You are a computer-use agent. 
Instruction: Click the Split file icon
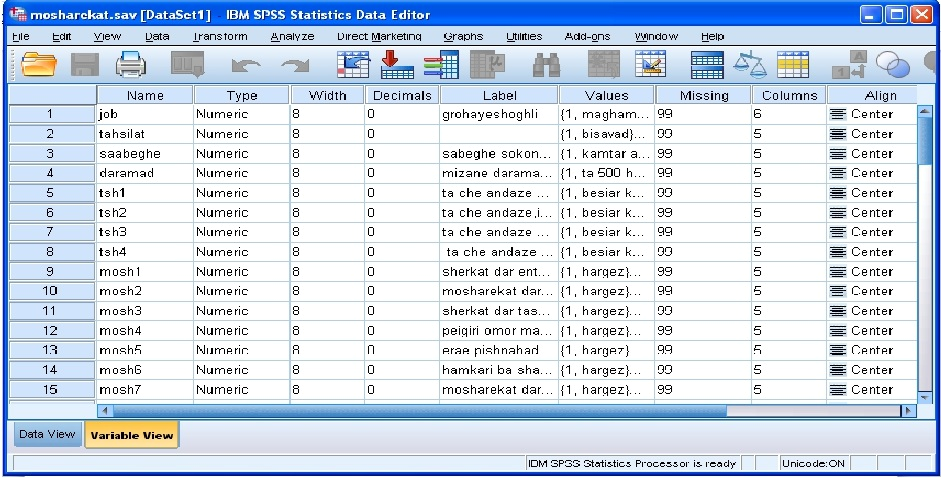(x=708, y=65)
